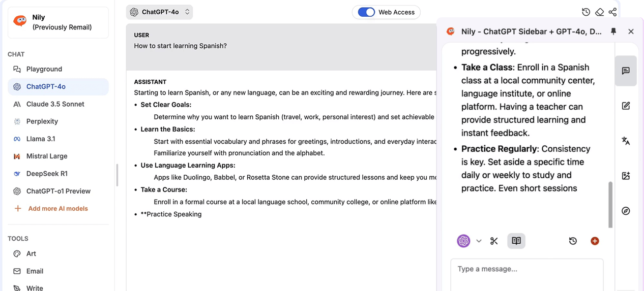
Task: Click the Type a message input field
Action: 526,269
